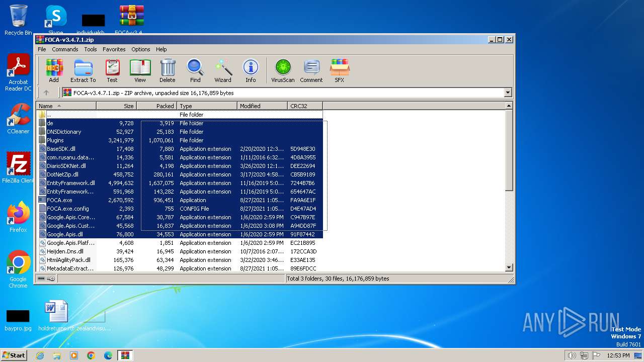Screen dimensions: 644x362
Task: Open Recycle Bin on desktop
Action: pos(18,20)
